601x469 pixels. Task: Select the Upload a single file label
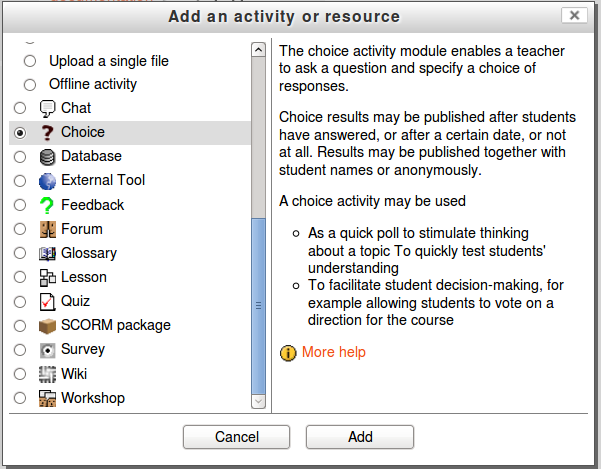(x=108, y=61)
